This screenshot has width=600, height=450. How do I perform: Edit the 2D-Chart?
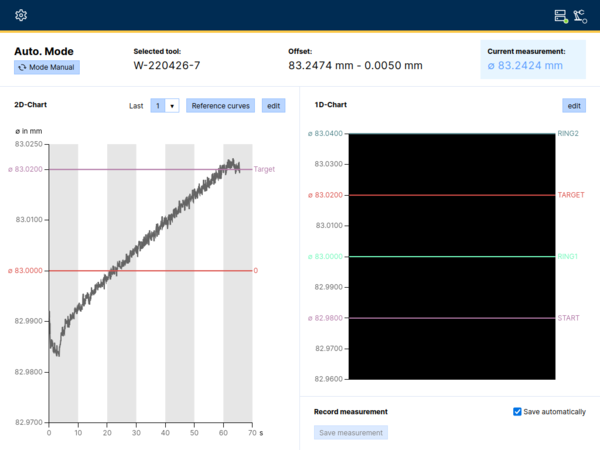pos(274,106)
